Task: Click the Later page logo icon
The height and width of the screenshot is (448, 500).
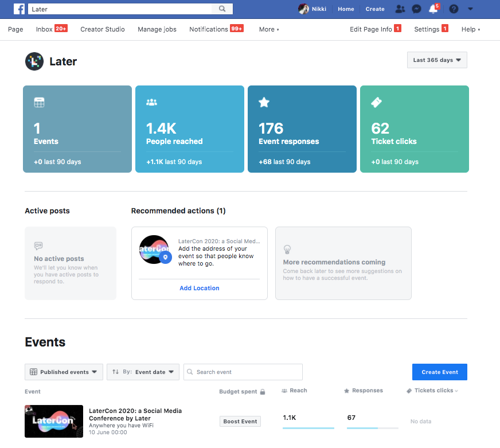Action: click(x=34, y=61)
